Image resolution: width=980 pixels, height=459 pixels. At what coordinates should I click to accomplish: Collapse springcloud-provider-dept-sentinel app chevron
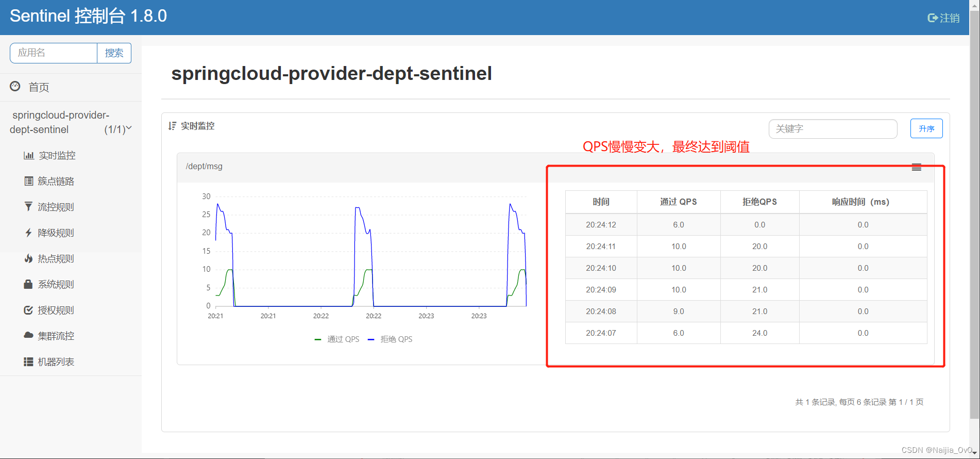[x=129, y=128]
